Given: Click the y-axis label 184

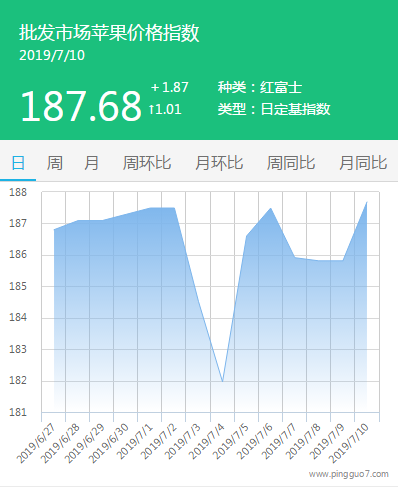Looking at the screenshot, I should point(18,317).
